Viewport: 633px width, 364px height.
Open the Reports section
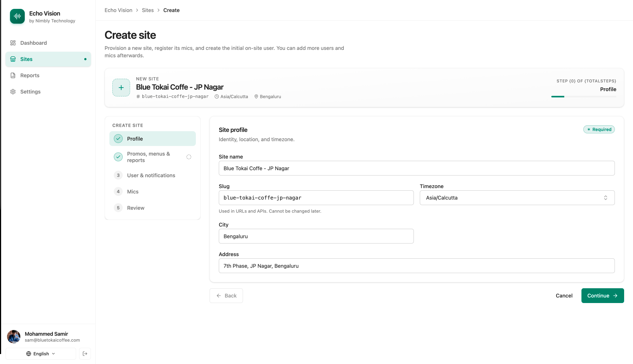point(48,75)
